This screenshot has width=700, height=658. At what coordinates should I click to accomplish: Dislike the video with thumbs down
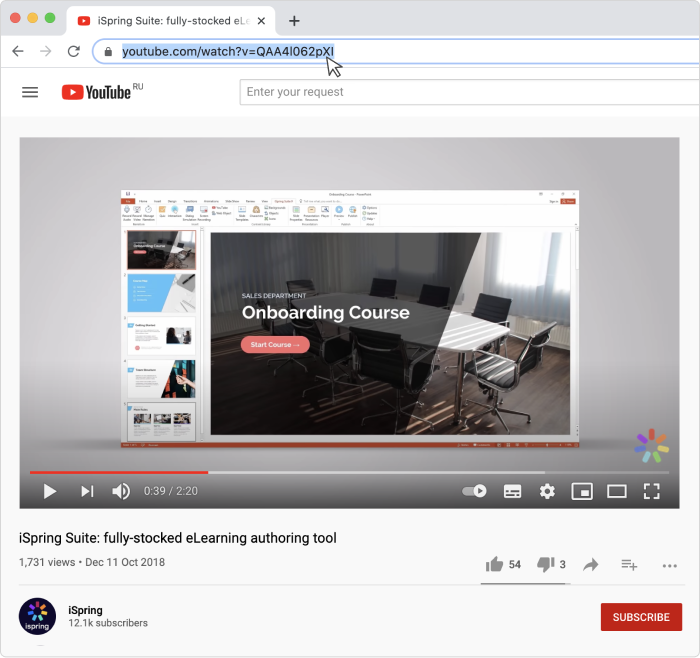click(x=546, y=565)
